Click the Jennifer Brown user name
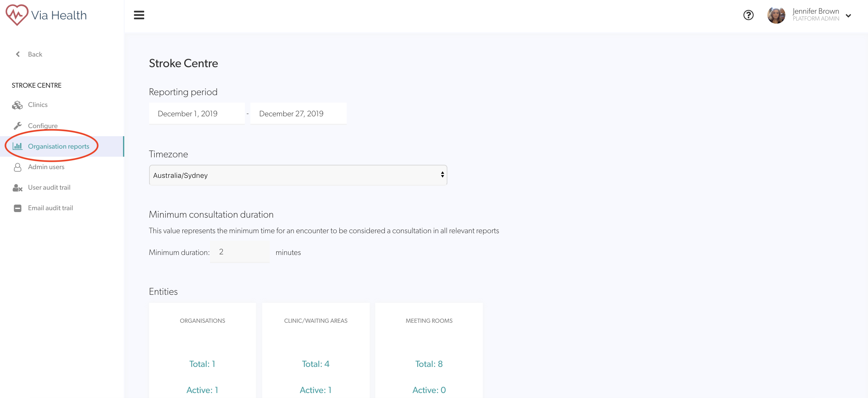This screenshot has width=868, height=398. click(816, 11)
